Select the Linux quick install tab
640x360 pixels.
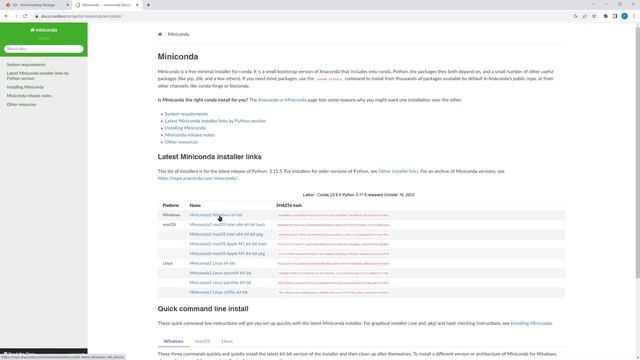(x=227, y=341)
